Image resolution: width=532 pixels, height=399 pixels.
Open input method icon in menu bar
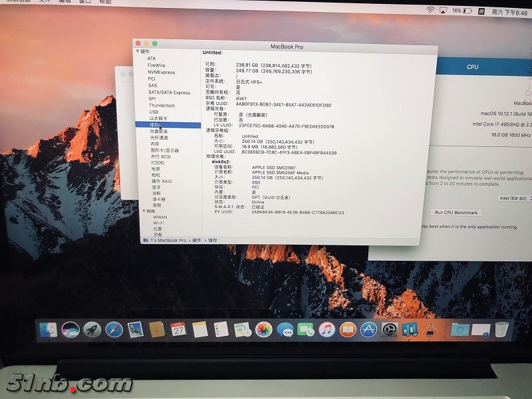point(481,11)
